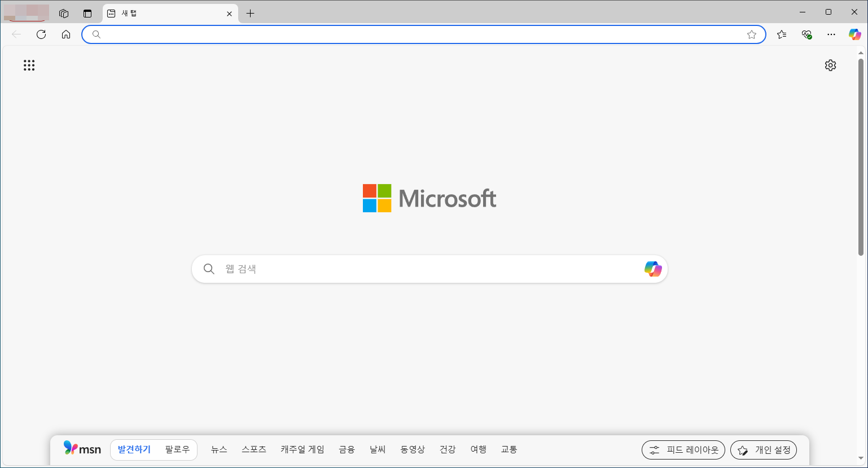Open browser essentials heart icon
Viewport: 868px width, 468px height.
click(806, 34)
